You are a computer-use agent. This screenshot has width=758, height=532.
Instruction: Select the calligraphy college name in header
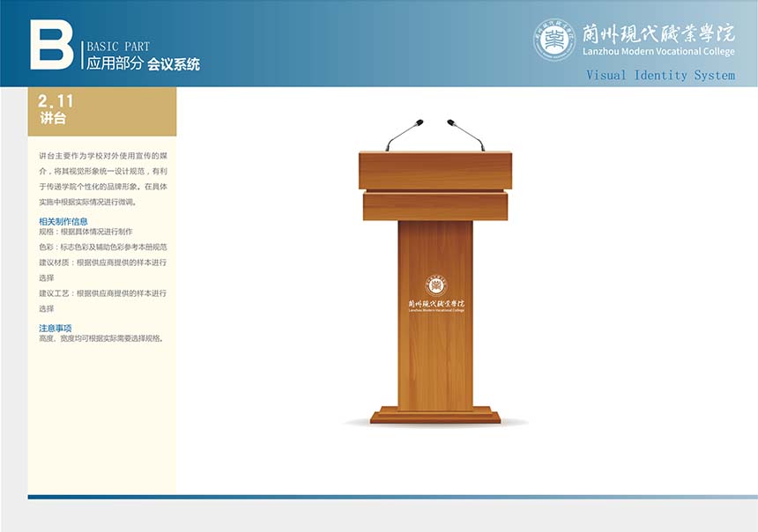pos(658,33)
